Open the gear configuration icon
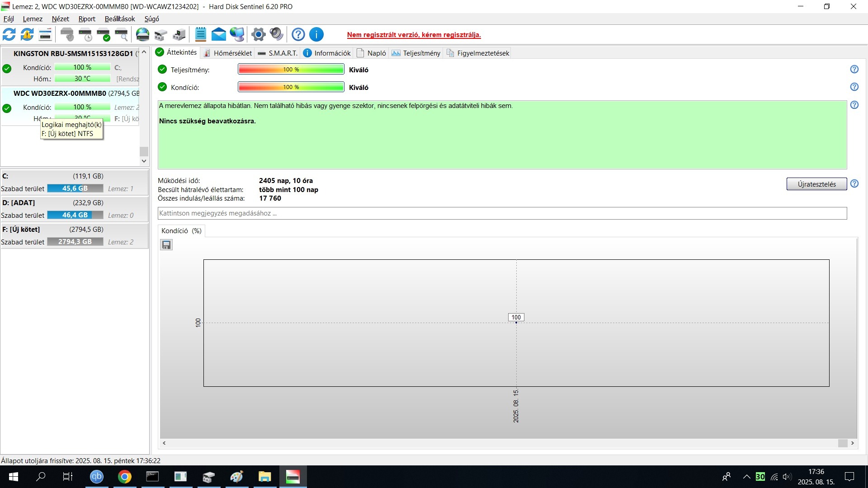This screenshot has height=488, width=868. pos(258,34)
